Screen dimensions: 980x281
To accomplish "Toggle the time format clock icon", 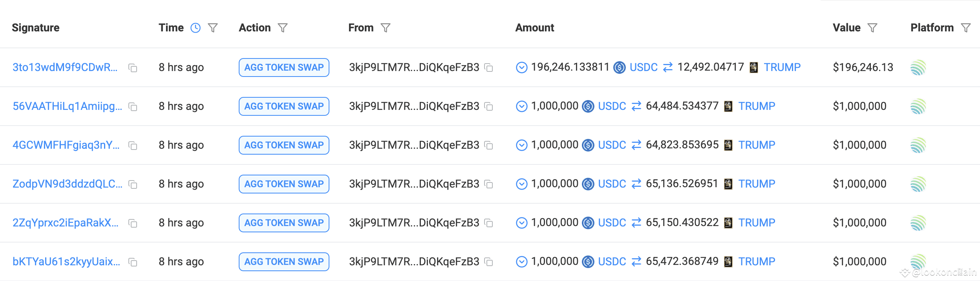I will coord(195,28).
